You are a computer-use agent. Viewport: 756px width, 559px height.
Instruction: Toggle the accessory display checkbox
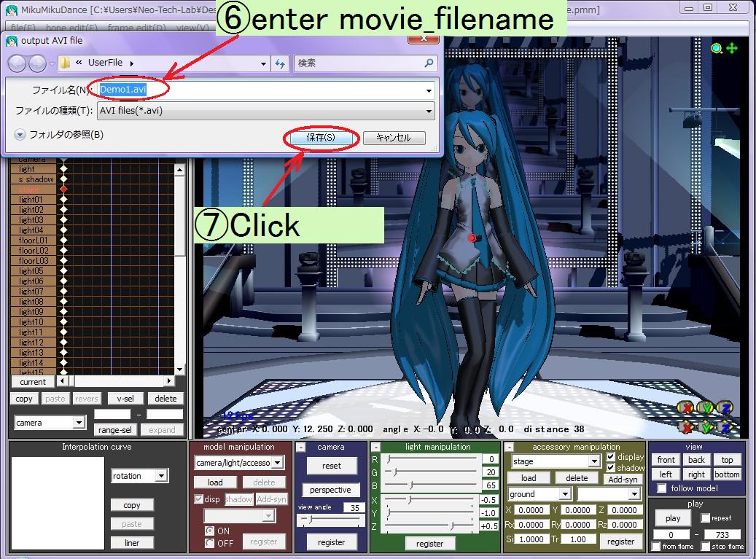pos(611,456)
